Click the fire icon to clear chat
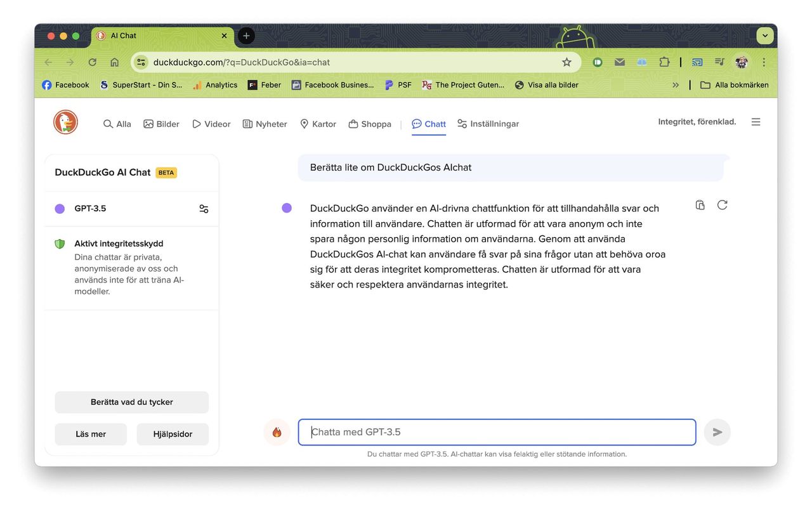Viewport: 812px width, 512px height. point(277,432)
